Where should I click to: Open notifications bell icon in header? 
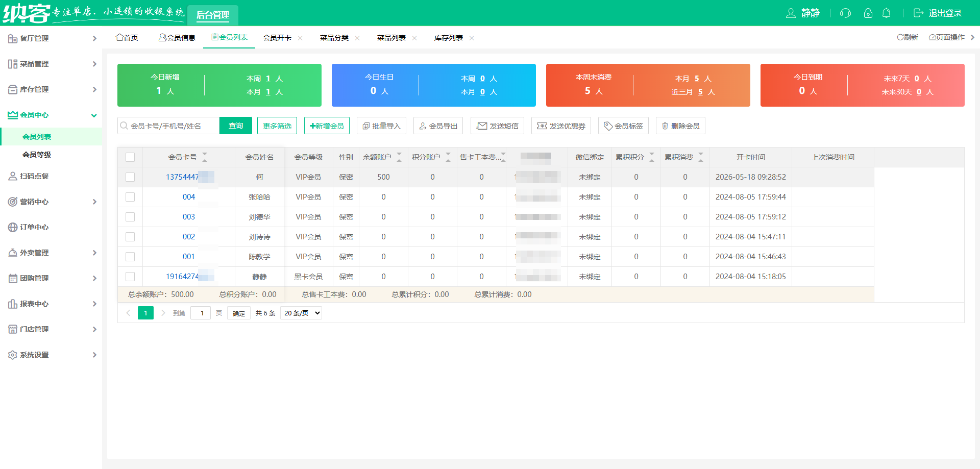tap(887, 13)
